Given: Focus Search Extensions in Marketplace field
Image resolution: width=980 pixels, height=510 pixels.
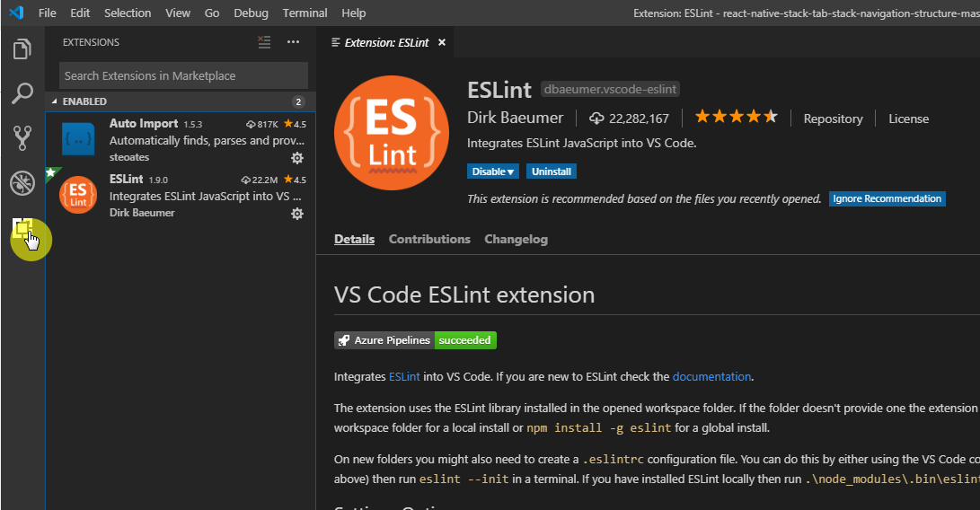Looking at the screenshot, I should 184,75.
